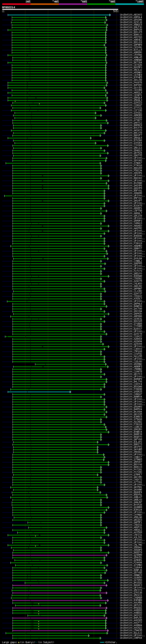Screen dimensions: 146x644
Task: Select the UniRef100_A6MZL9 label
Action: (x=131, y=93)
